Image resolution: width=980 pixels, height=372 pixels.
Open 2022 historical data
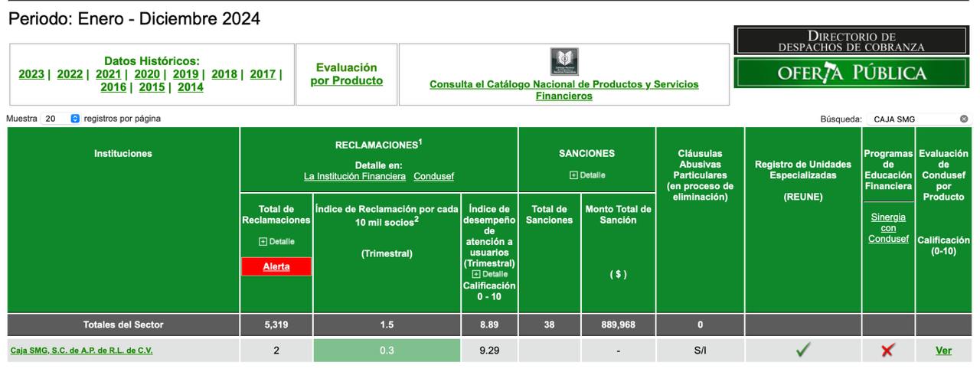(70, 74)
